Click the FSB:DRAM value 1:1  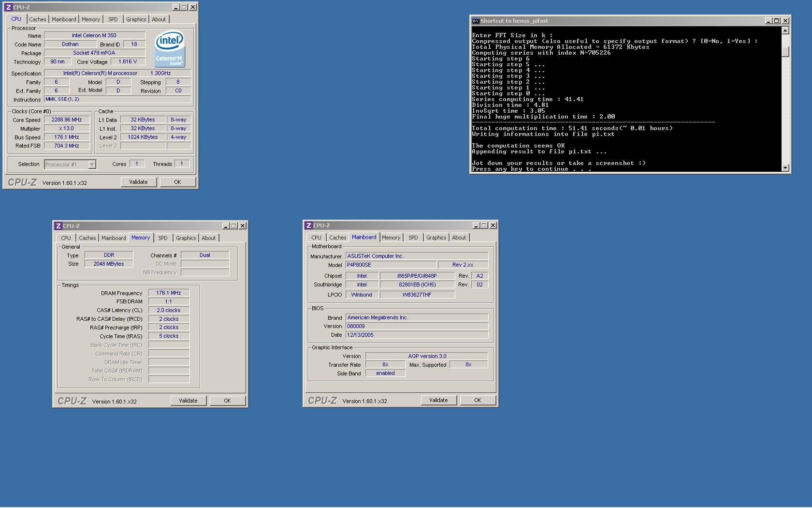[x=169, y=301]
